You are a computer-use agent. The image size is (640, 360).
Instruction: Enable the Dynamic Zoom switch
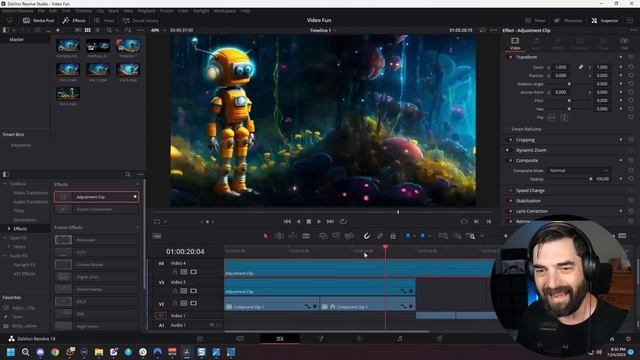tap(508, 150)
